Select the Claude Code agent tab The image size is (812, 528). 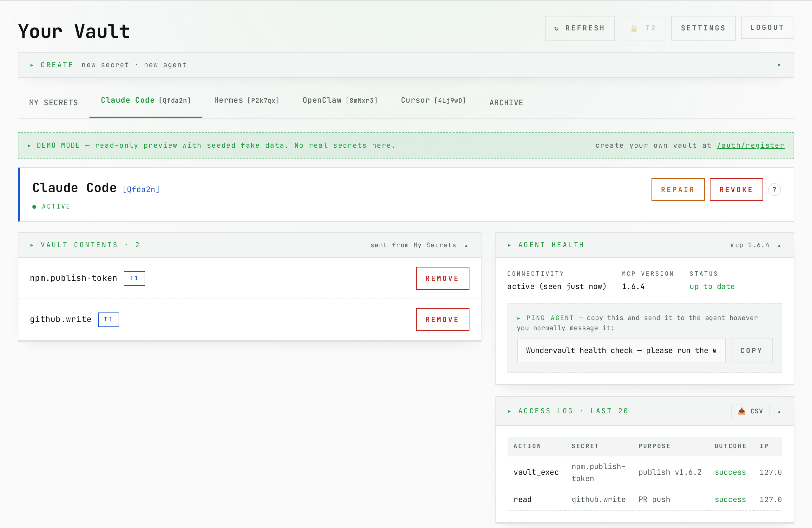(146, 100)
